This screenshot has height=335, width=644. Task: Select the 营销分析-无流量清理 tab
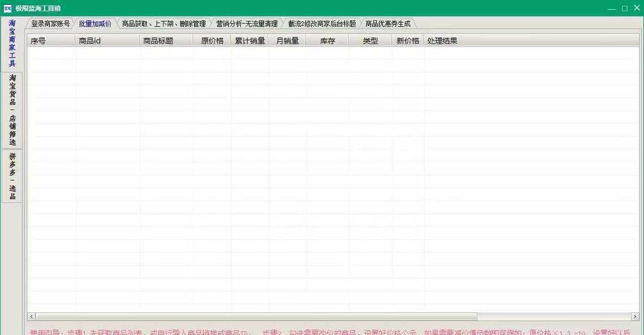click(x=247, y=24)
